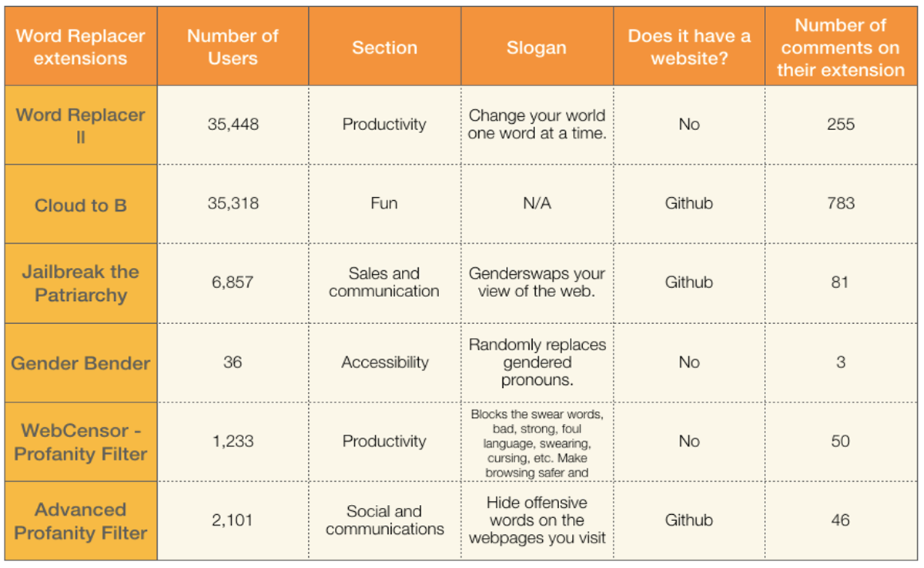Screen dimensions: 924x568
Task: Select the 'Cloud to B' row label
Action: [x=81, y=204]
